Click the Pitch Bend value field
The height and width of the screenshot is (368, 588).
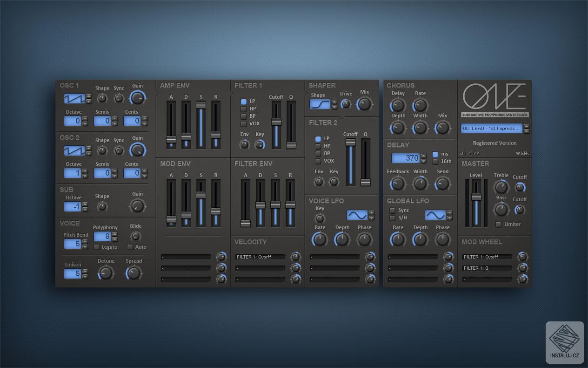point(73,244)
